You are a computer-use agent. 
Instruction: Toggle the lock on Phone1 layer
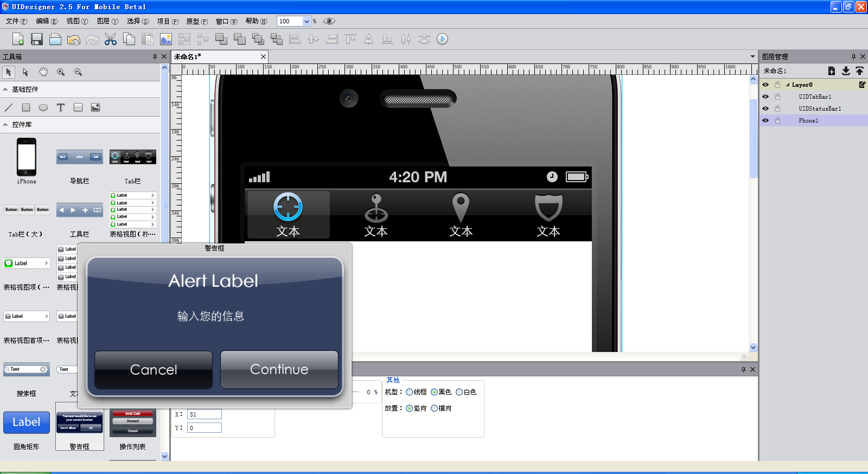coord(777,120)
